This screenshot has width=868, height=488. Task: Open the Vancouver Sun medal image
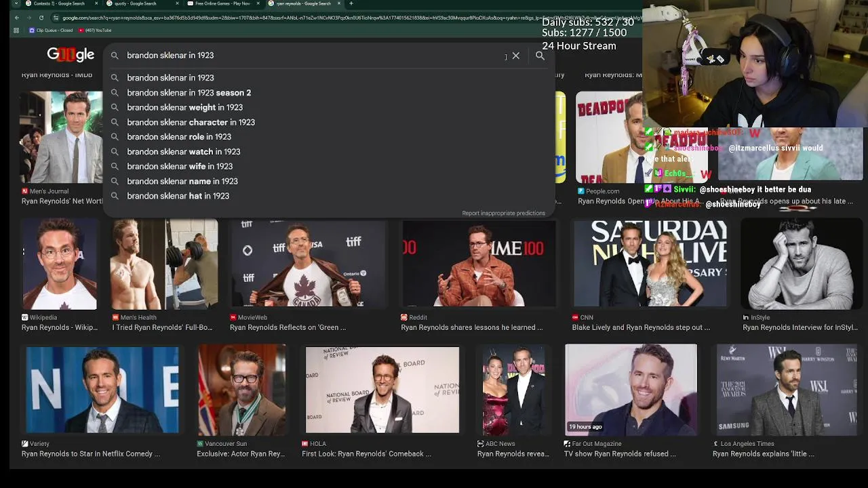pos(242,390)
